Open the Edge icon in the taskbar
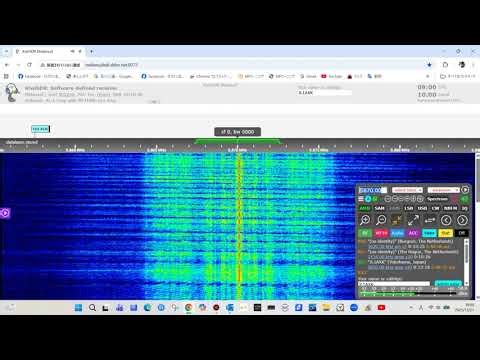The image size is (480, 360). pos(147,308)
